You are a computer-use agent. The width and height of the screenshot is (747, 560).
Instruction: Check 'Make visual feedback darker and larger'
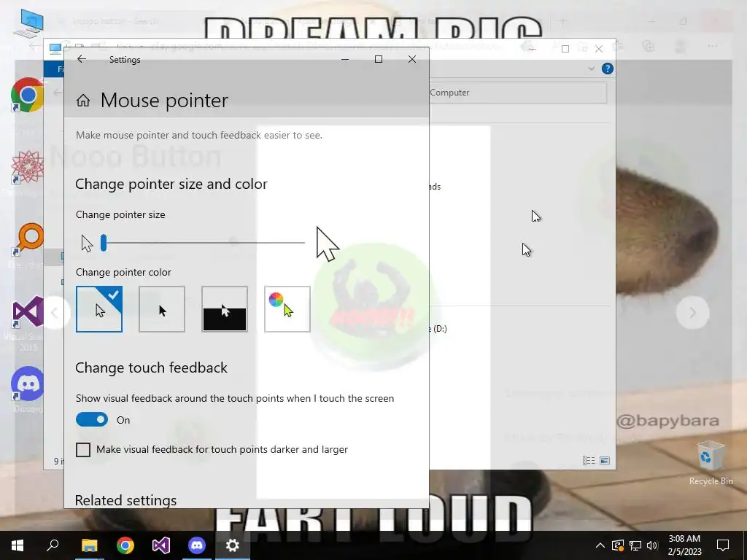[x=83, y=449]
